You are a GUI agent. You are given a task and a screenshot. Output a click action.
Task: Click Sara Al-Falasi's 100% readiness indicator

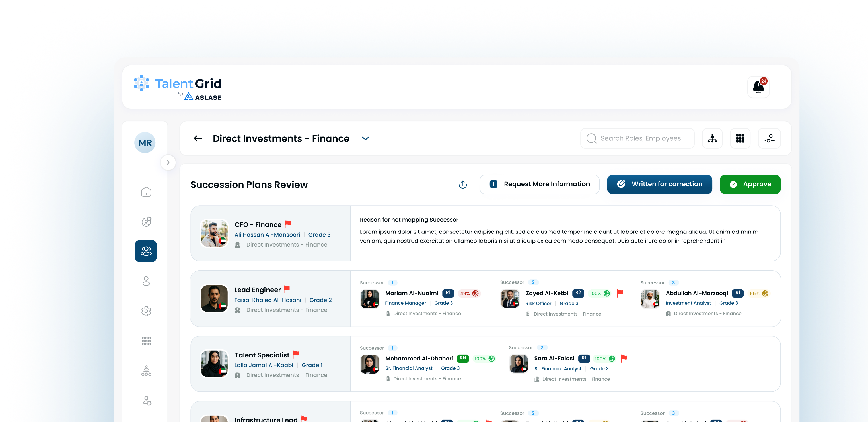605,359
